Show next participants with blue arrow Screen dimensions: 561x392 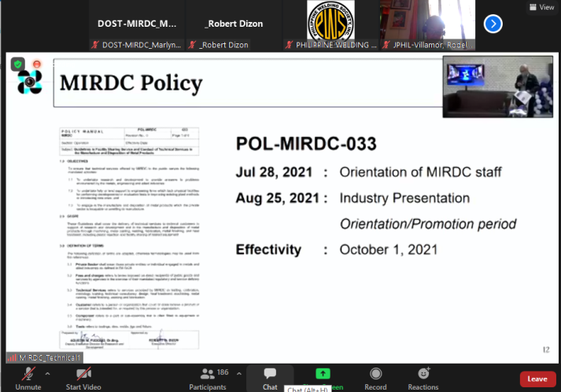tap(493, 24)
